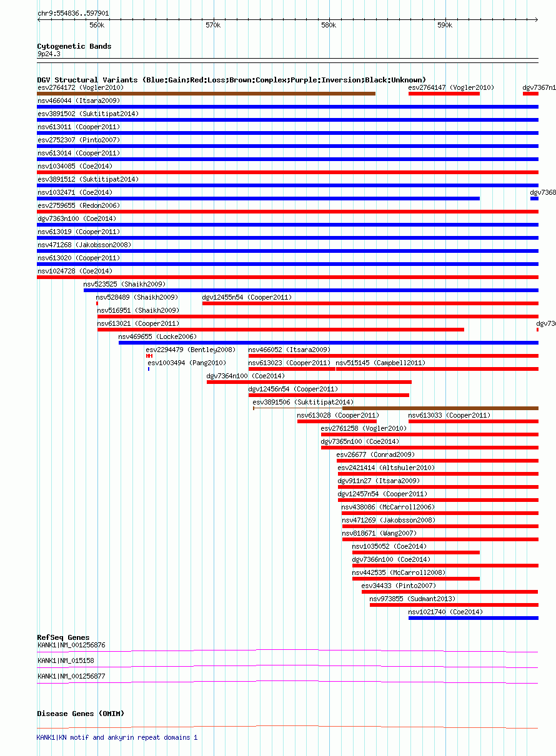
Task: Click esv2759655 (Redon2006) variant label
Action: coord(79,205)
